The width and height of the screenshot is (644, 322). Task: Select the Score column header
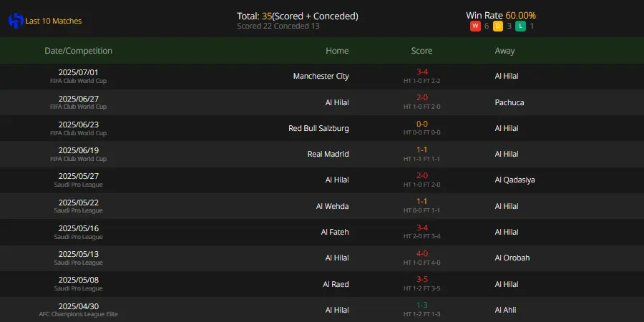click(421, 51)
